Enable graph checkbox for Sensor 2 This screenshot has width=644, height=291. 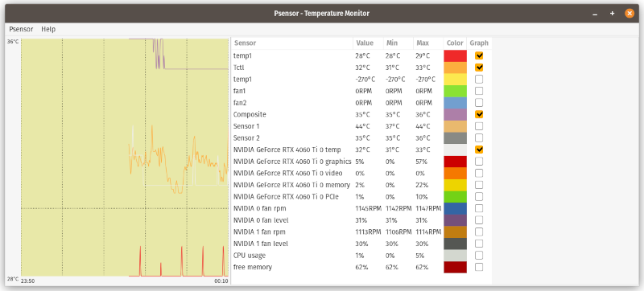(x=479, y=137)
